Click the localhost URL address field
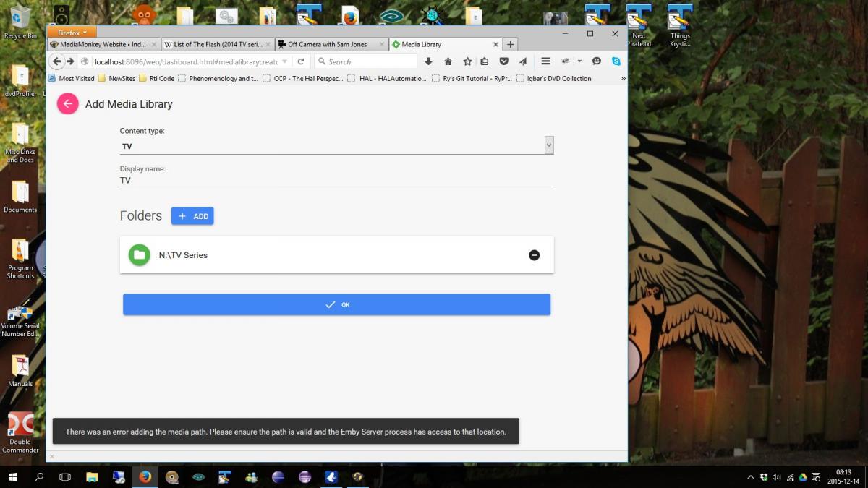This screenshot has width=868, height=488. (184, 61)
